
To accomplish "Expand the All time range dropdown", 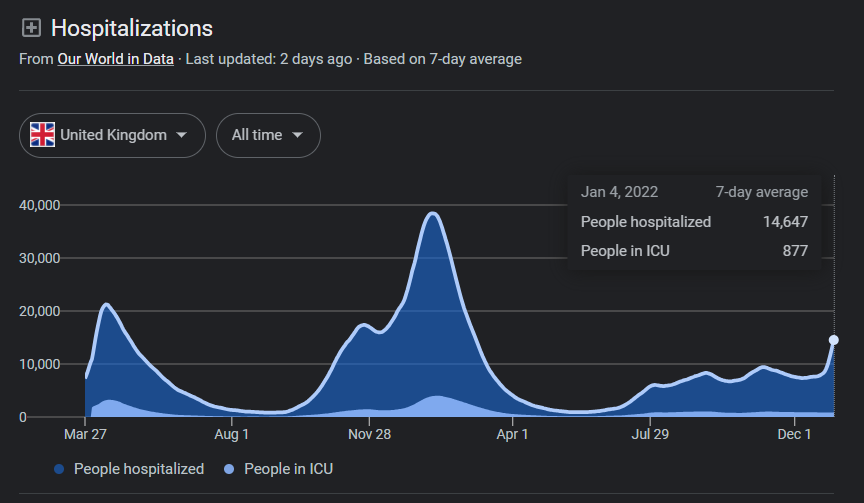I will pyautogui.click(x=268, y=135).
